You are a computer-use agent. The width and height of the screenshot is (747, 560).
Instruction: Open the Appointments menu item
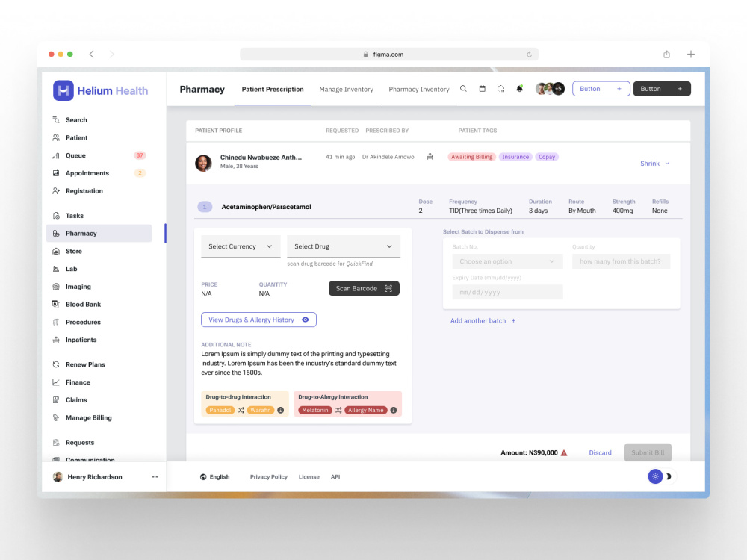coord(99,173)
